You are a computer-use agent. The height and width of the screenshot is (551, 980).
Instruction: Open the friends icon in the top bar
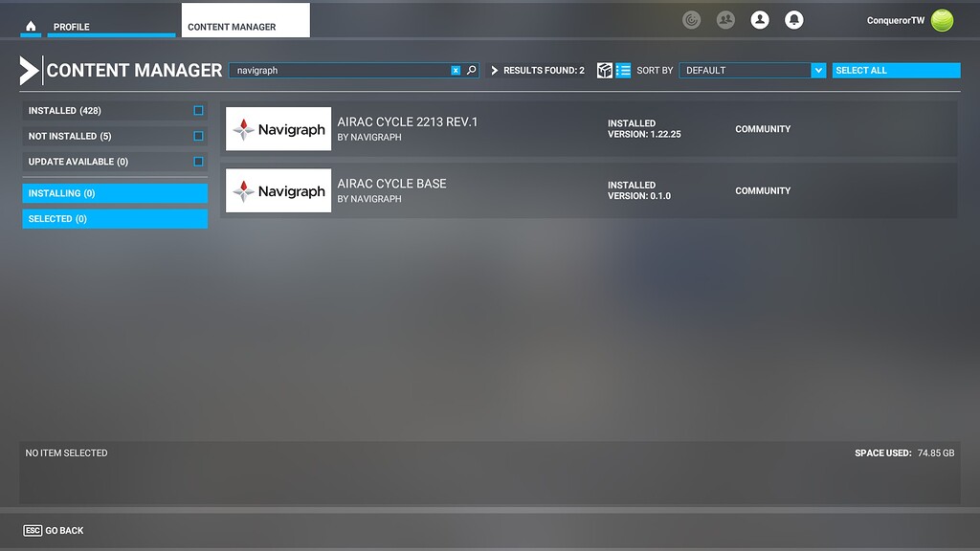click(x=725, y=19)
